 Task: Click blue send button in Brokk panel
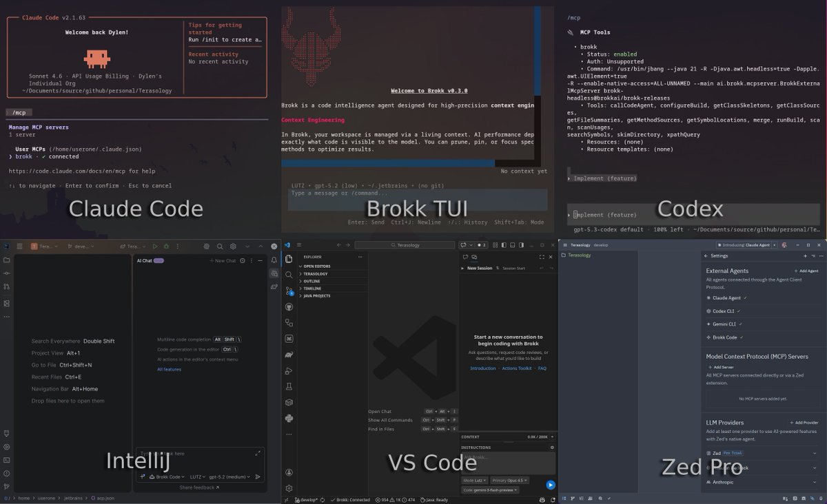tap(551, 485)
